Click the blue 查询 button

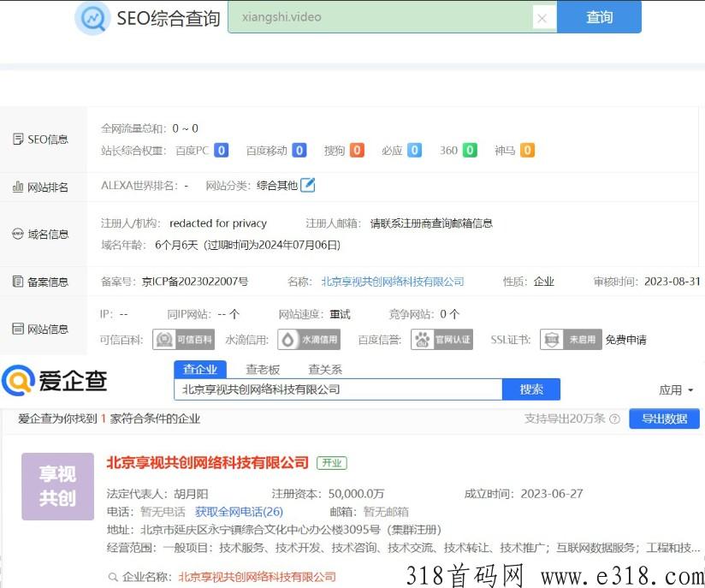click(x=599, y=17)
